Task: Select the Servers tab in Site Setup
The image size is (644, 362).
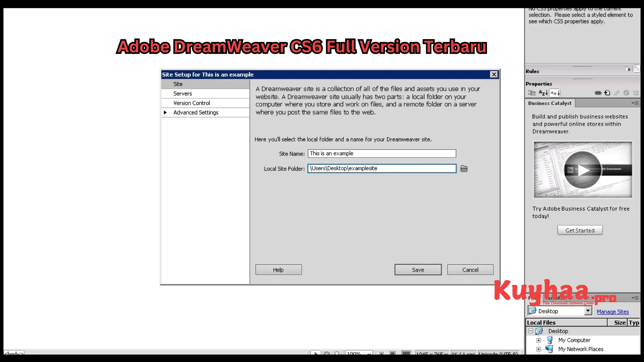Action: 183,93
